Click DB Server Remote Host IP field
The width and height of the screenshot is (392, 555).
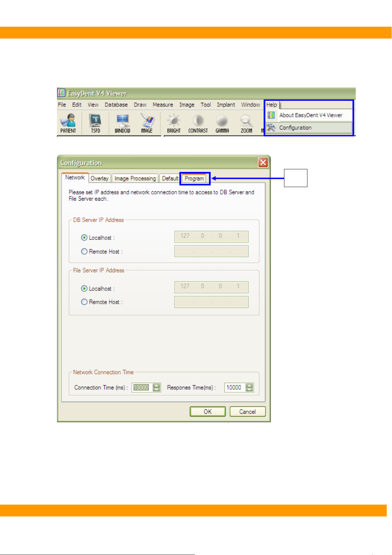coord(211,251)
